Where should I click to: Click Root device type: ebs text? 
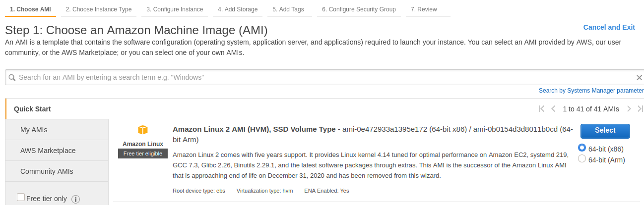click(x=199, y=191)
